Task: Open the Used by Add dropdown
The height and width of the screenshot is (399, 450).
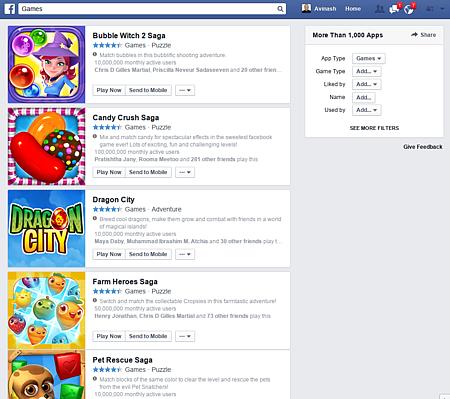Action: point(367,110)
